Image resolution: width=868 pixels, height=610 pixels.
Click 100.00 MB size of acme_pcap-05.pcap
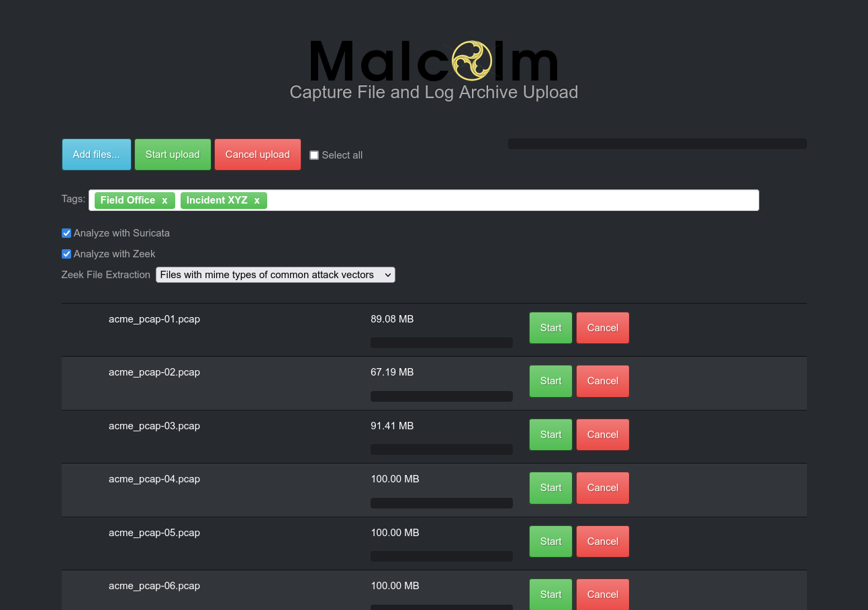(x=395, y=533)
